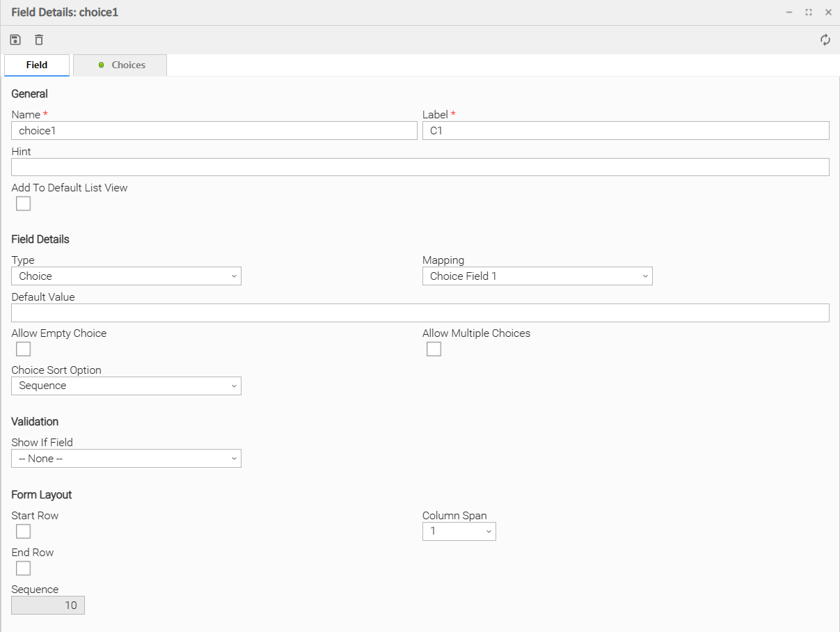Image resolution: width=840 pixels, height=632 pixels.
Task: Enable Add To Default List View checkbox
Action: tap(24, 203)
